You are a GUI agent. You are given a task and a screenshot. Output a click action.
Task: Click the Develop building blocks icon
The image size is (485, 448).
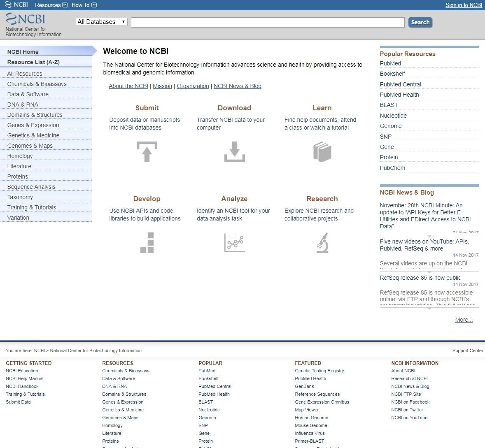coord(147,243)
